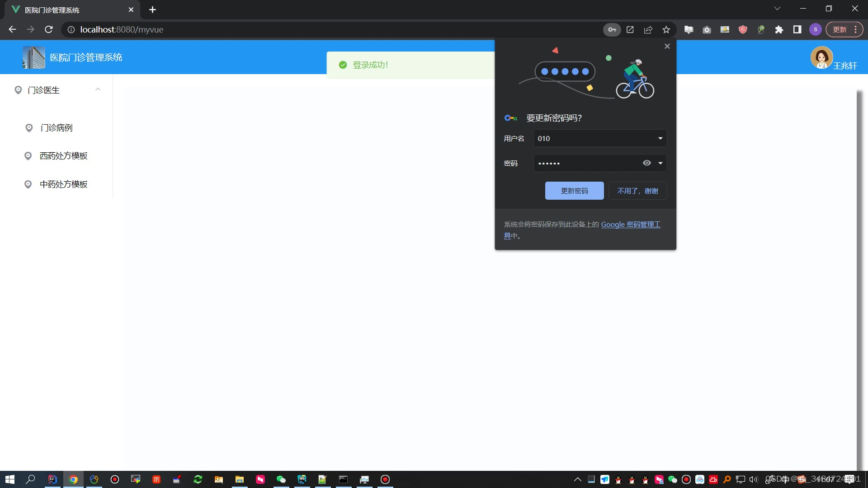The image size is (868, 488).
Task: Reload the page with the refresh icon
Action: pos(49,30)
